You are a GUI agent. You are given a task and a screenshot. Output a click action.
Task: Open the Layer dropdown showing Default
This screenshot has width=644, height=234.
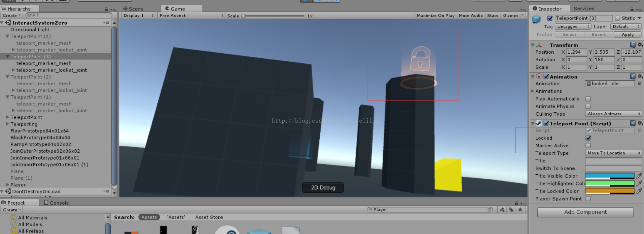point(625,26)
